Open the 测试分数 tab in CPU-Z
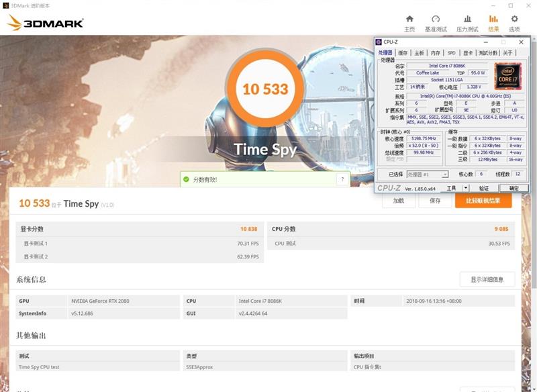This screenshot has height=392, width=537. 487,52
